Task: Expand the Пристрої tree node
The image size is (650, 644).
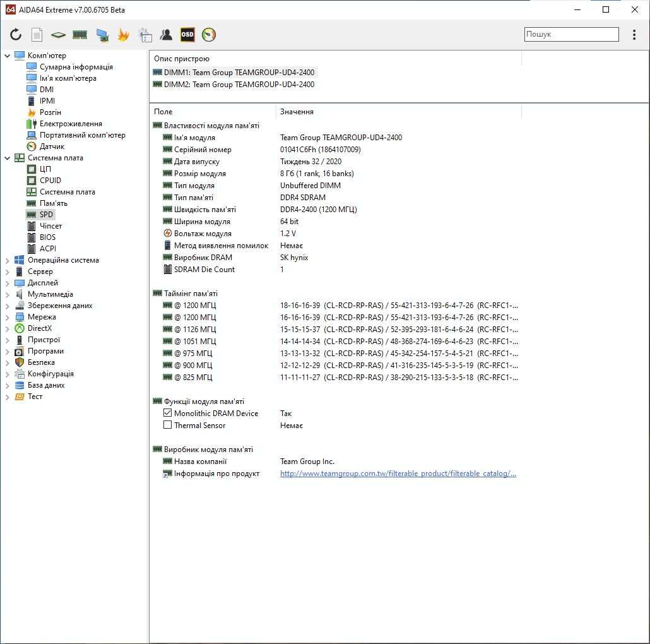Action: tap(7, 340)
